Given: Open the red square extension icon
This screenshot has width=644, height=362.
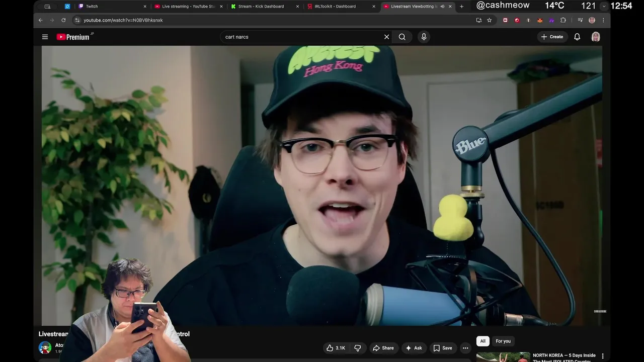Looking at the screenshot, I should click(x=506, y=20).
